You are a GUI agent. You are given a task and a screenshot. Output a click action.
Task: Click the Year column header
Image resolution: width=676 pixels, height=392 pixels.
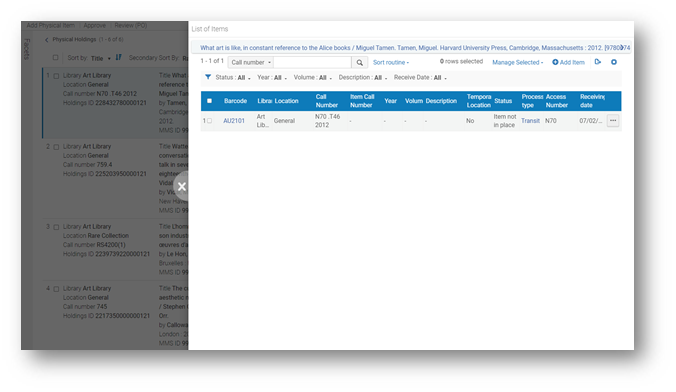[391, 101]
